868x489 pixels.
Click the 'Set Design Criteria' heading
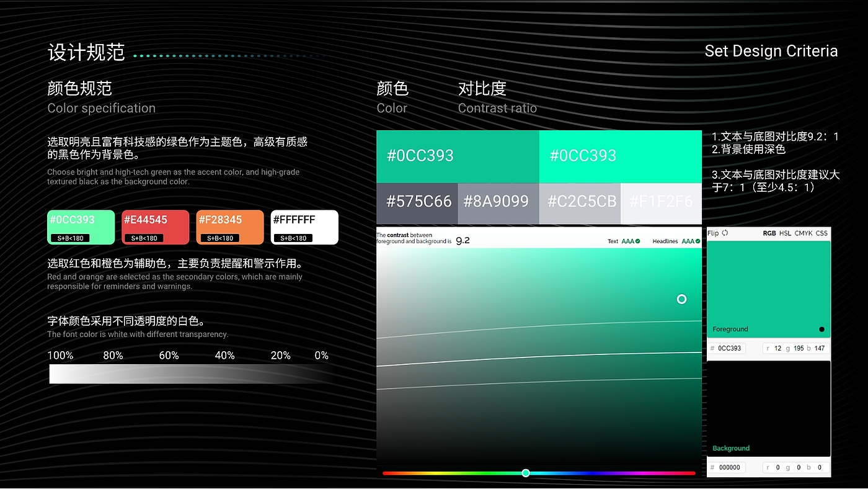(771, 51)
